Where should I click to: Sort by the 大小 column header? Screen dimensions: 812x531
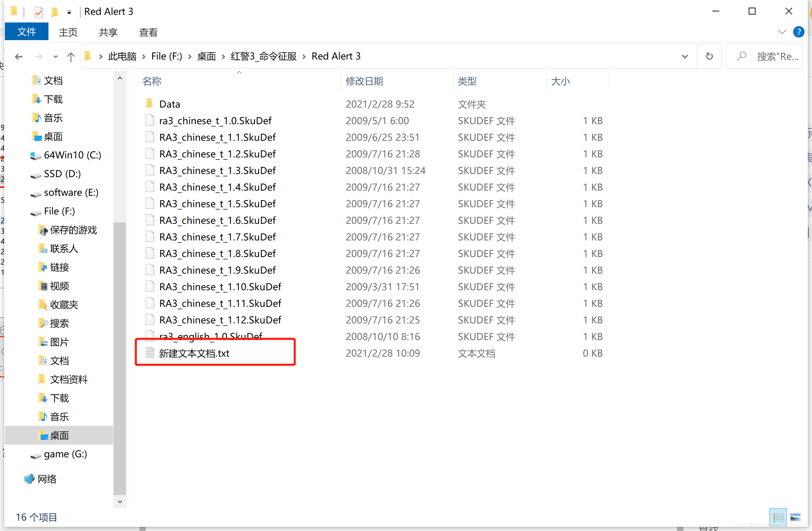click(560, 81)
